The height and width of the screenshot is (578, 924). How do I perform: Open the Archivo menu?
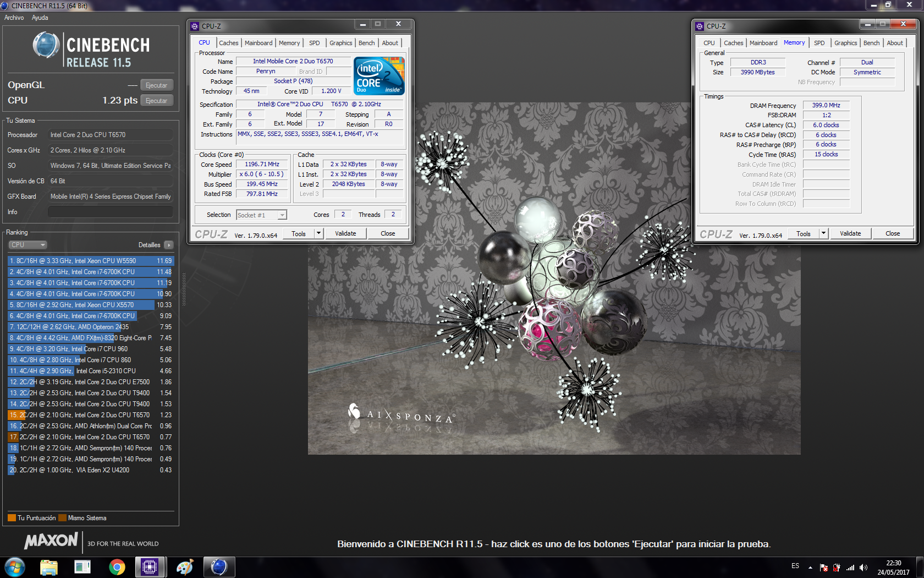pyautogui.click(x=14, y=18)
